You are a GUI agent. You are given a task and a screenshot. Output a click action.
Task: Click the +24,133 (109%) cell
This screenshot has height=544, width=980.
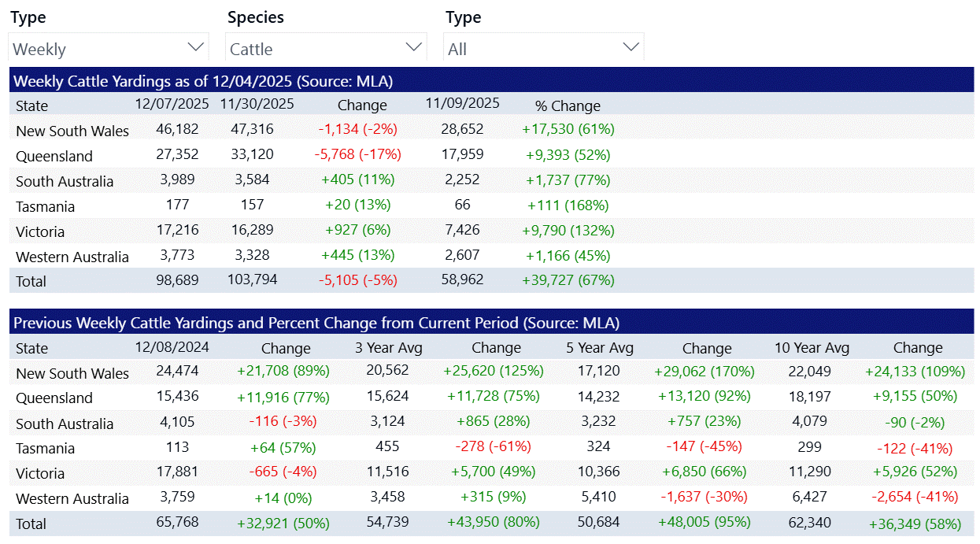point(915,371)
